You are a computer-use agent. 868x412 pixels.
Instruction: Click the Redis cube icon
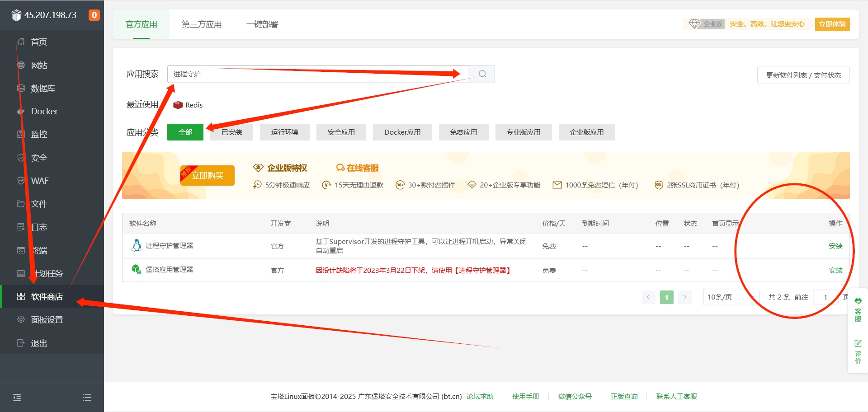click(178, 105)
